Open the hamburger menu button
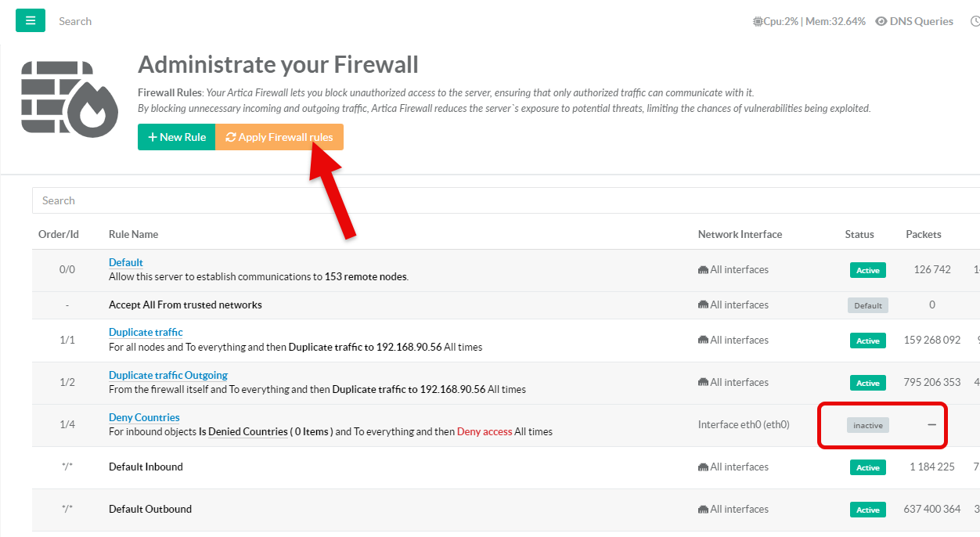The height and width of the screenshot is (537, 980). coord(31,20)
